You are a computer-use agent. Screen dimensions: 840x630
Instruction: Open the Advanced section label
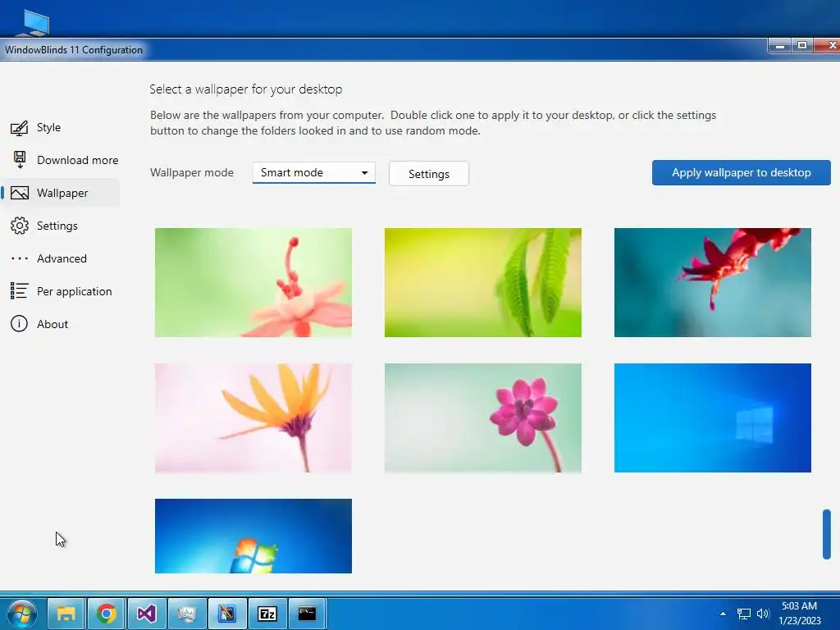tap(62, 258)
